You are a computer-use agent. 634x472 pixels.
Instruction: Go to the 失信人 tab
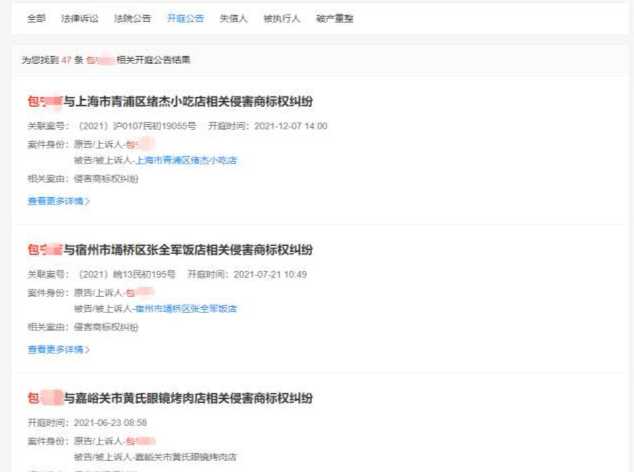click(232, 19)
